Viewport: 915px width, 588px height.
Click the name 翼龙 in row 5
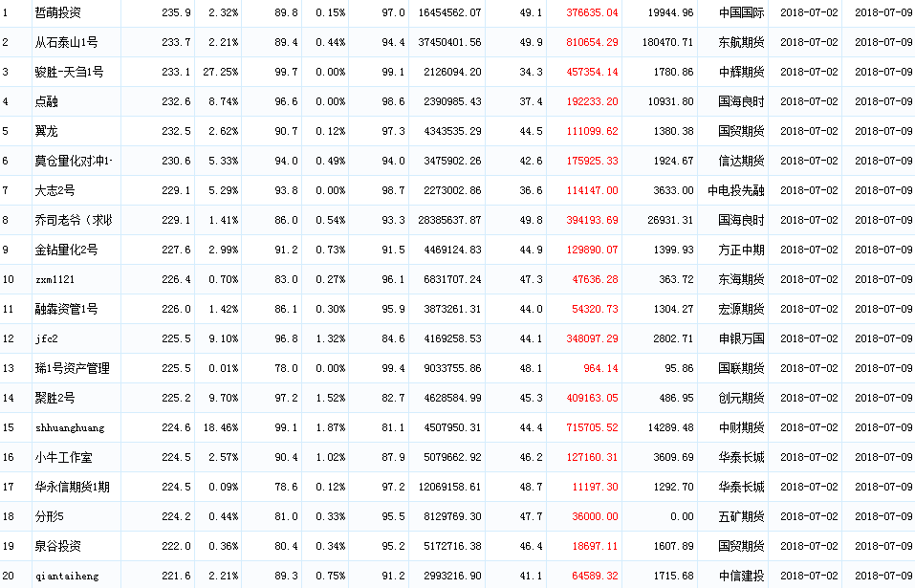coord(46,131)
